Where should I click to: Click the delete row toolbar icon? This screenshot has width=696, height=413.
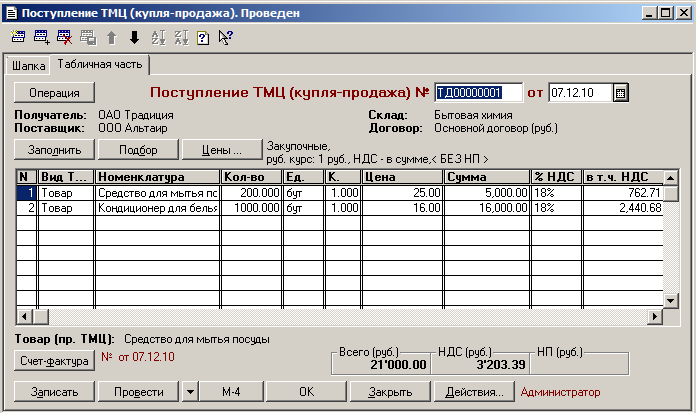(64, 37)
